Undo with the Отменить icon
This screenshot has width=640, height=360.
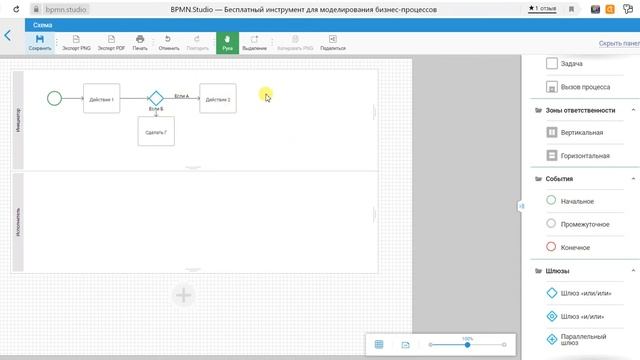click(169, 43)
